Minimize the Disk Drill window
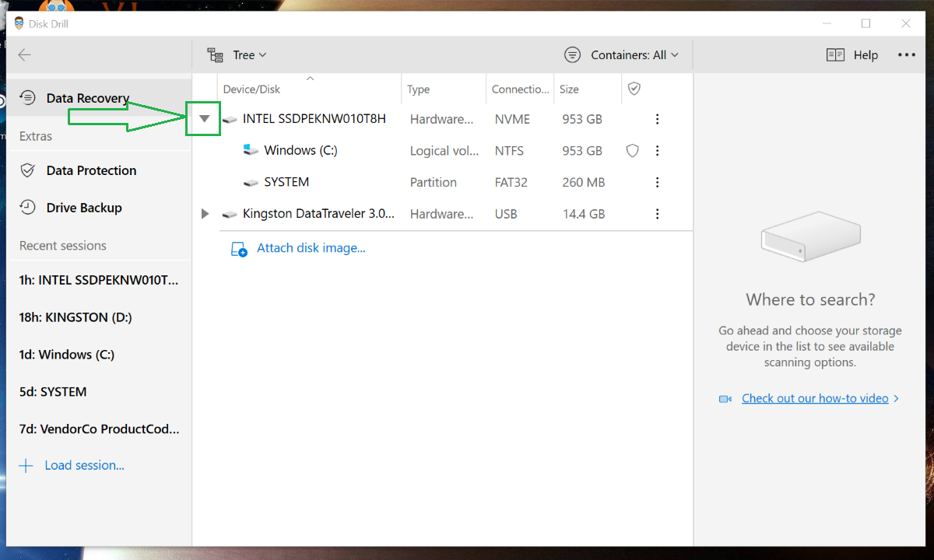The image size is (934, 560). pos(826,23)
